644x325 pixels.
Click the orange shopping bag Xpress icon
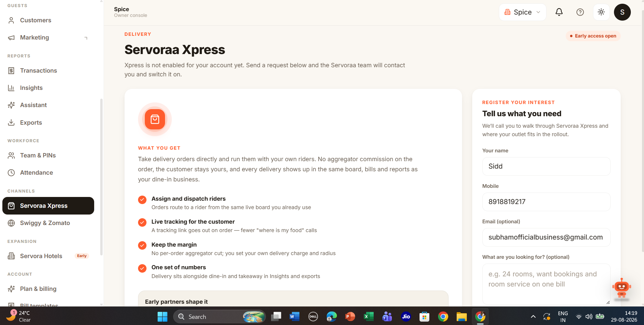tap(155, 119)
